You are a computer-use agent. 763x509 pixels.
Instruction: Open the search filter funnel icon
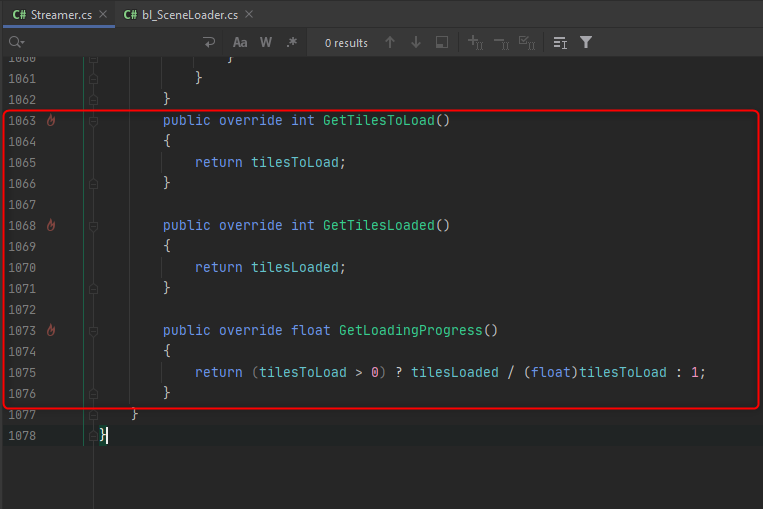point(586,43)
